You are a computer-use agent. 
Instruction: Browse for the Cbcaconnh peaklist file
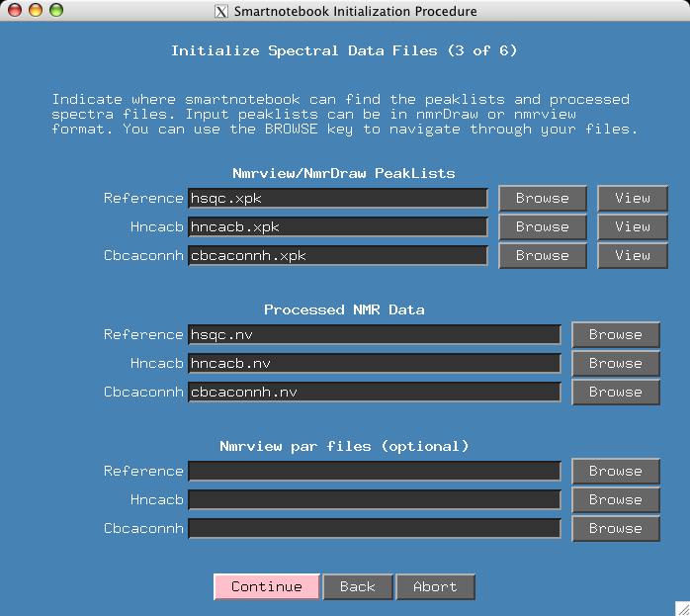tap(542, 255)
